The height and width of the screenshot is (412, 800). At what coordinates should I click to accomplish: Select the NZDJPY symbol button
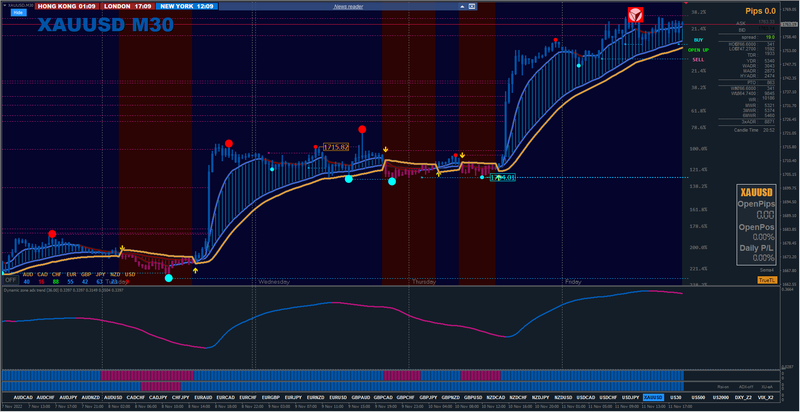tap(540, 397)
